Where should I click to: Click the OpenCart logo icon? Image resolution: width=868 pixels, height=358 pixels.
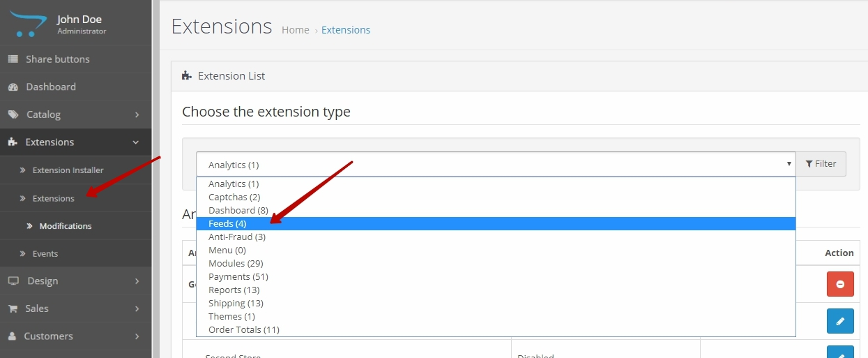click(28, 24)
